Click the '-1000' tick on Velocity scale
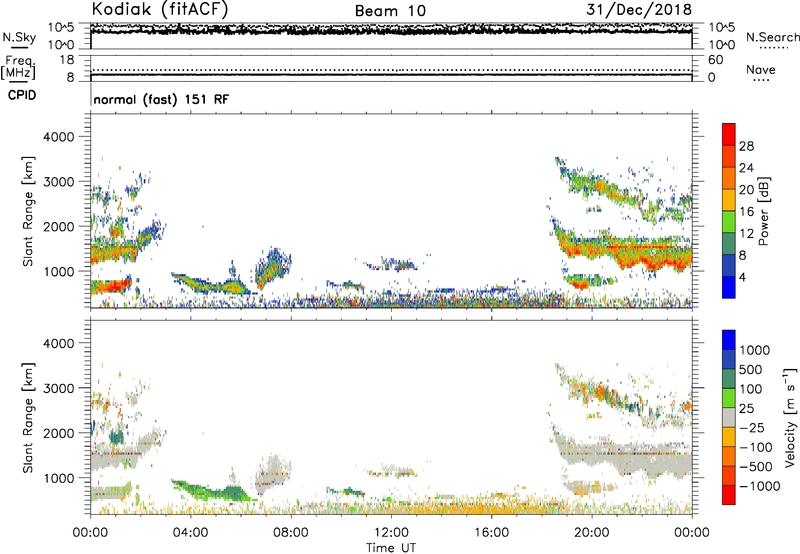800x554 pixels. point(759,486)
